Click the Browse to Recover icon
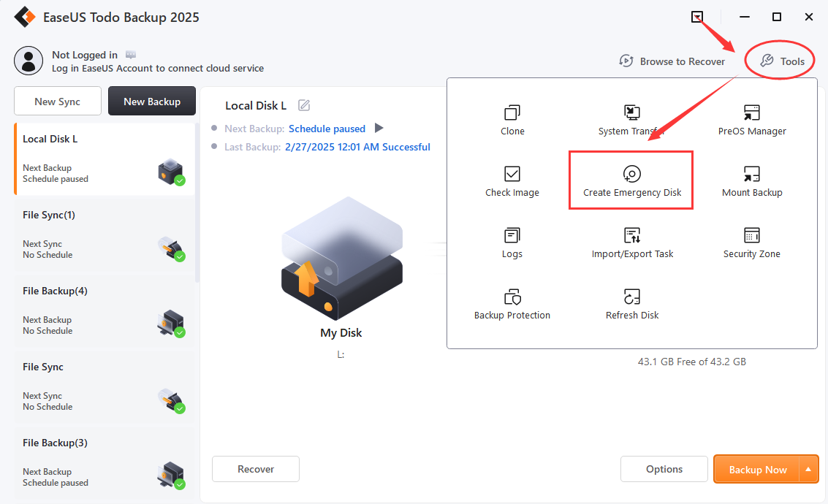Screen dimensions: 828x504 pos(626,61)
